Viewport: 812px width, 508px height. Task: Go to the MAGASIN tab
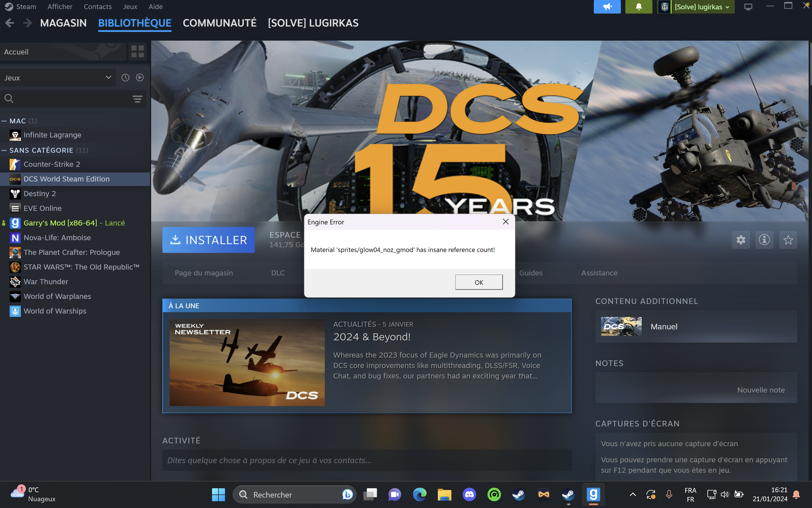(63, 23)
